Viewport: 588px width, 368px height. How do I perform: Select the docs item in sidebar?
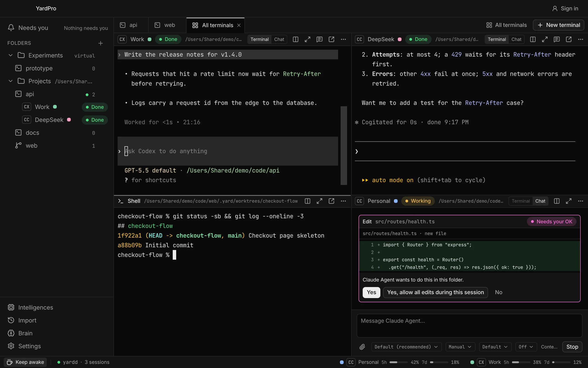click(57, 133)
